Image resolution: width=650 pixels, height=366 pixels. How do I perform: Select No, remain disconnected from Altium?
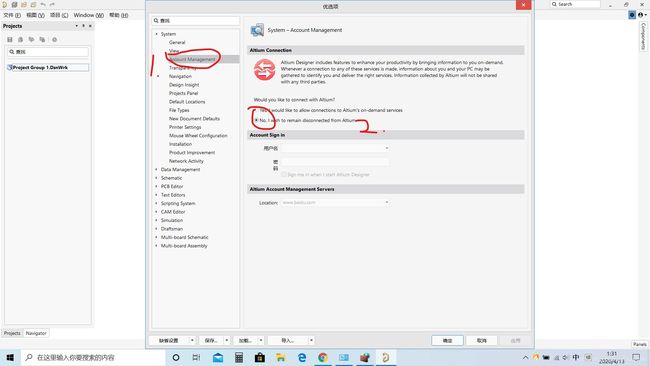point(256,120)
